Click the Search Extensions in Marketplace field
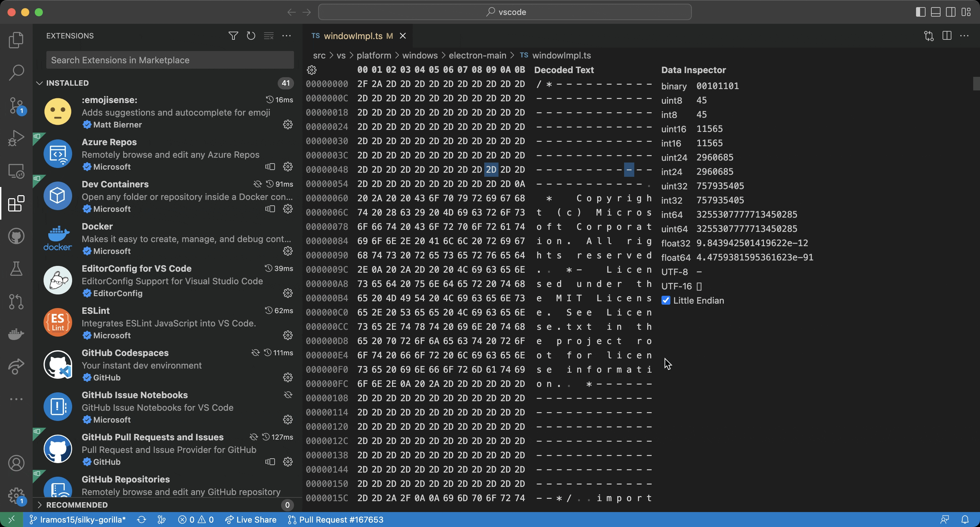 point(170,60)
